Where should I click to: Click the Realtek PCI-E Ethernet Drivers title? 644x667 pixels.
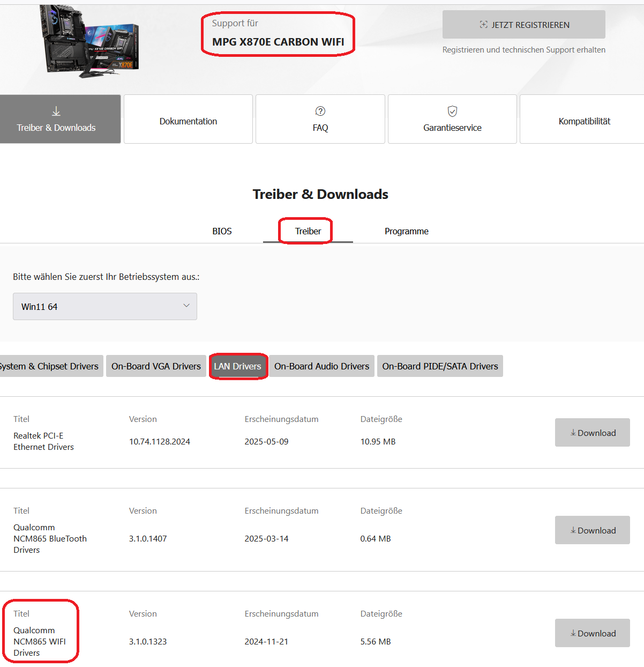[x=44, y=441]
